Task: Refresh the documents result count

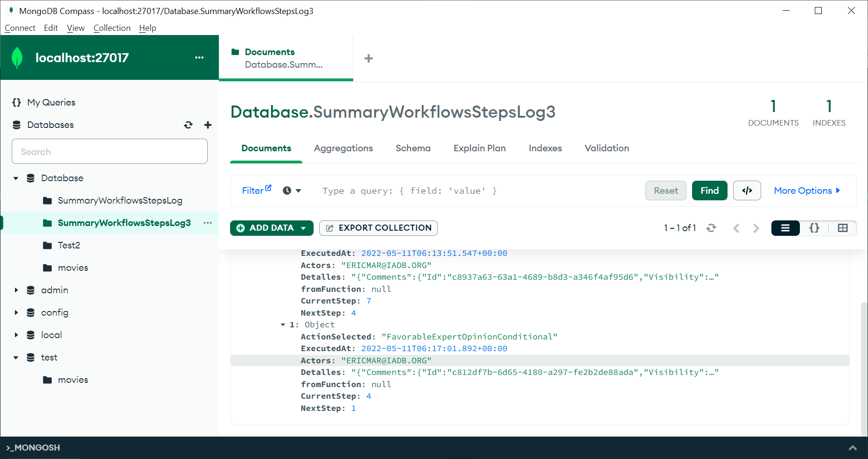Action: [711, 228]
